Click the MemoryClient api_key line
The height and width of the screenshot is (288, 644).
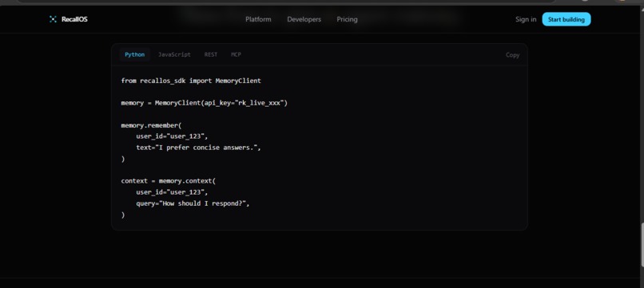click(x=204, y=103)
